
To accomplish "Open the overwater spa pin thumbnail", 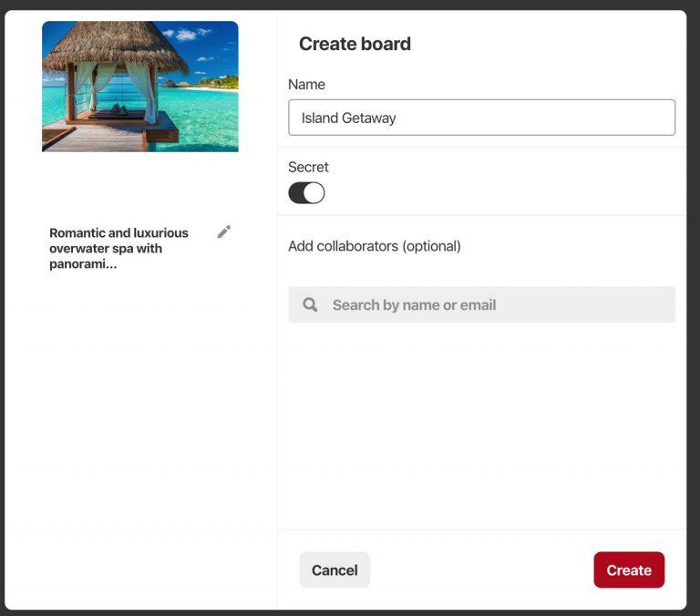I will 140,87.
